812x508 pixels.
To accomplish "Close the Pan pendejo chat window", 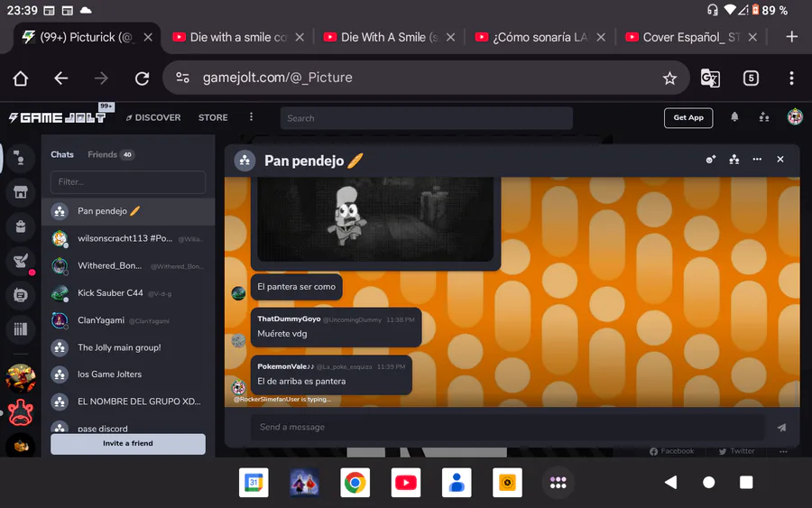I will pos(780,159).
